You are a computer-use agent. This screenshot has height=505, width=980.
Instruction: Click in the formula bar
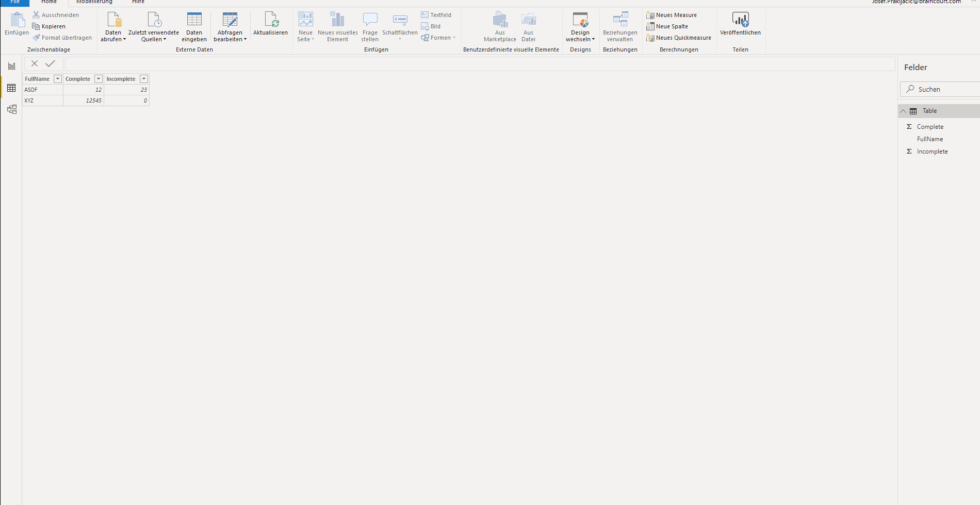pos(480,64)
